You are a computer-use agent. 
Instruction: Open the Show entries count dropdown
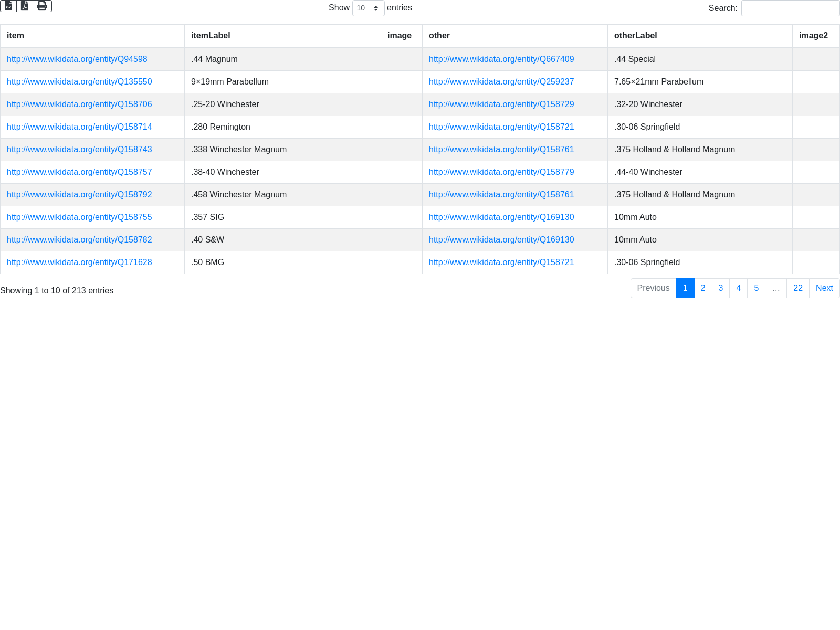(x=368, y=8)
